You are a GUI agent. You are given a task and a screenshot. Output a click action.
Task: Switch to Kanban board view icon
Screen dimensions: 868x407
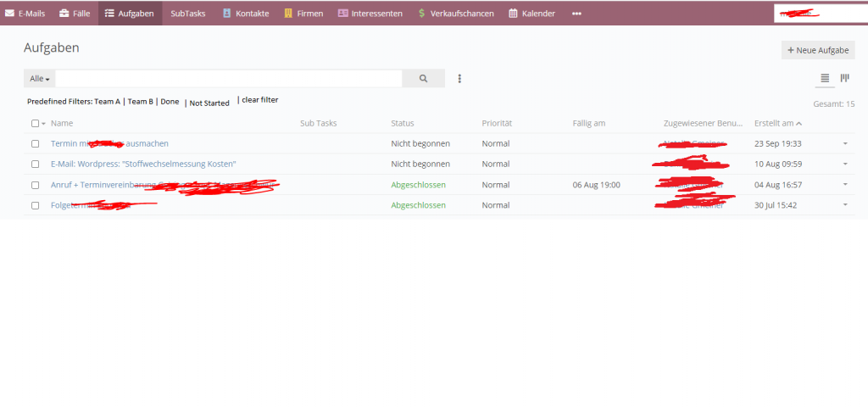845,78
